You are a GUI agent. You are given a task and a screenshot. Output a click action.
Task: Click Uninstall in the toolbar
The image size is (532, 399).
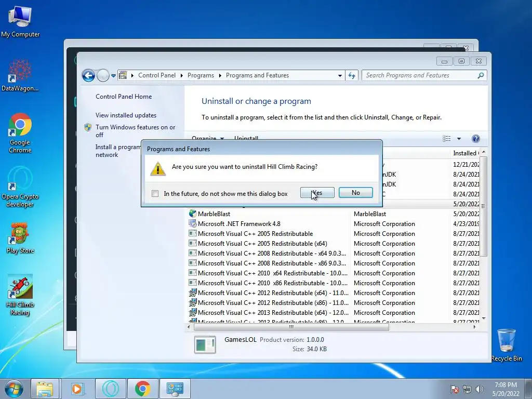point(246,138)
